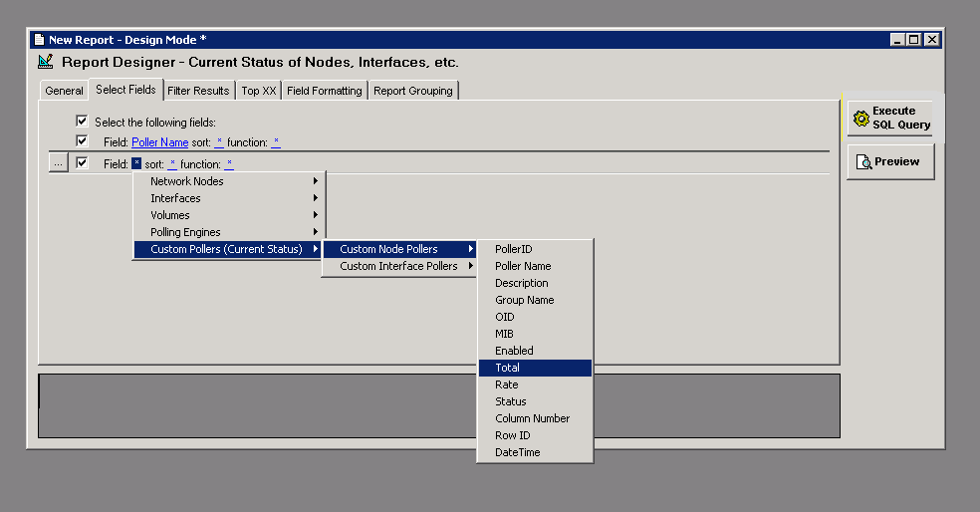This screenshot has height=512, width=980.
Task: Expand the Interfaces submenu
Action: (229, 198)
